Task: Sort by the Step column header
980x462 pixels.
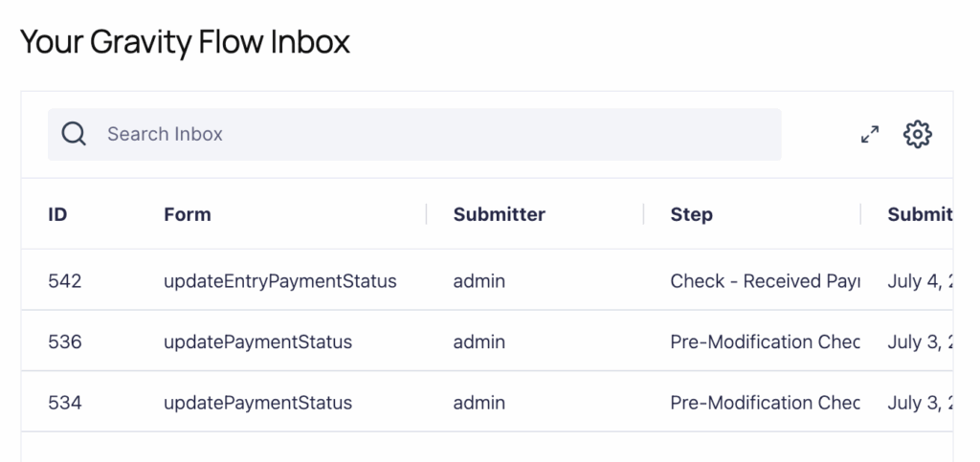Action: click(x=691, y=214)
